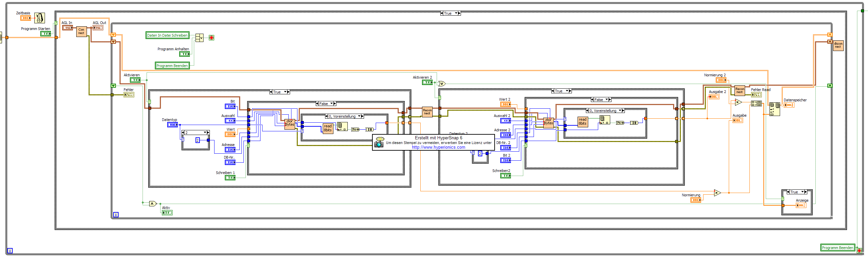This screenshot has height=257, width=868.
Task: Open the Voreinstellung selector above left read 8bits
Action: pyautogui.click(x=344, y=116)
